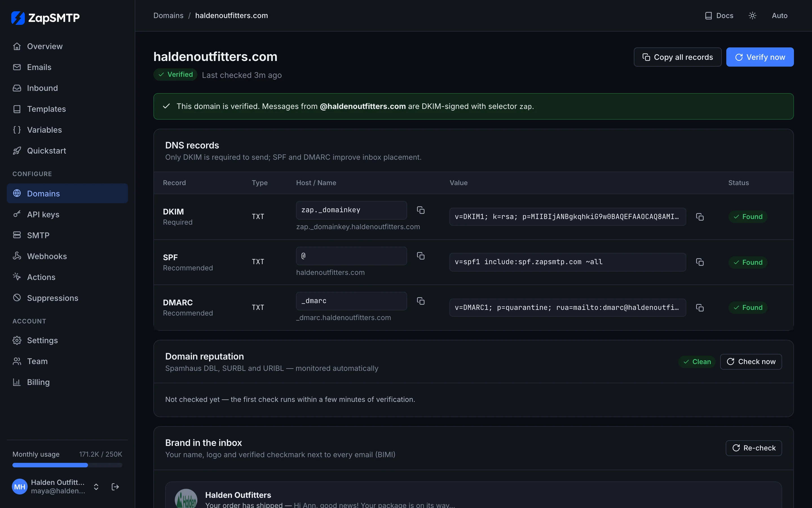Open the Variables page
Viewport: 812px width, 508px height.
tap(67, 130)
